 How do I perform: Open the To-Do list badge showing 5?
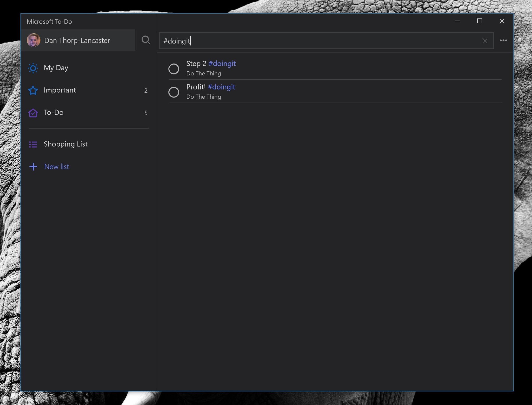(x=146, y=112)
